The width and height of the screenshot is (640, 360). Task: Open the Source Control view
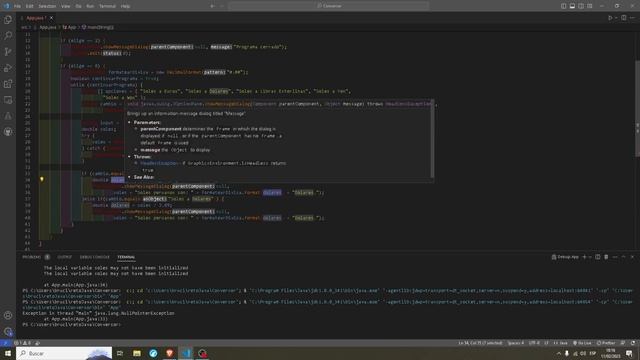pos(8,52)
